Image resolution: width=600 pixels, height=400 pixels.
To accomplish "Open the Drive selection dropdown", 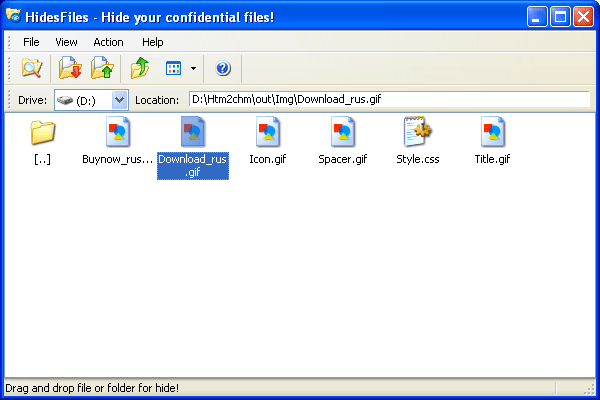I will click(x=120, y=100).
